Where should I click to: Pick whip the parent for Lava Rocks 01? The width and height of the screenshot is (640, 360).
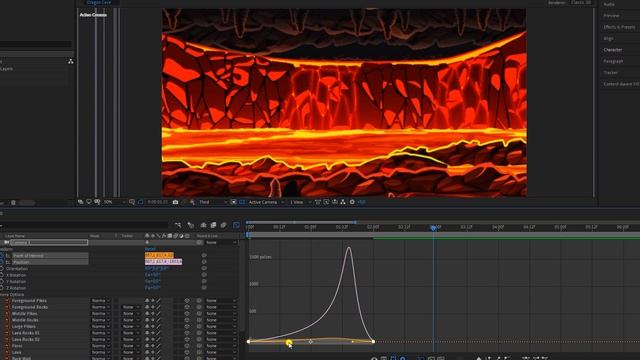199,333
